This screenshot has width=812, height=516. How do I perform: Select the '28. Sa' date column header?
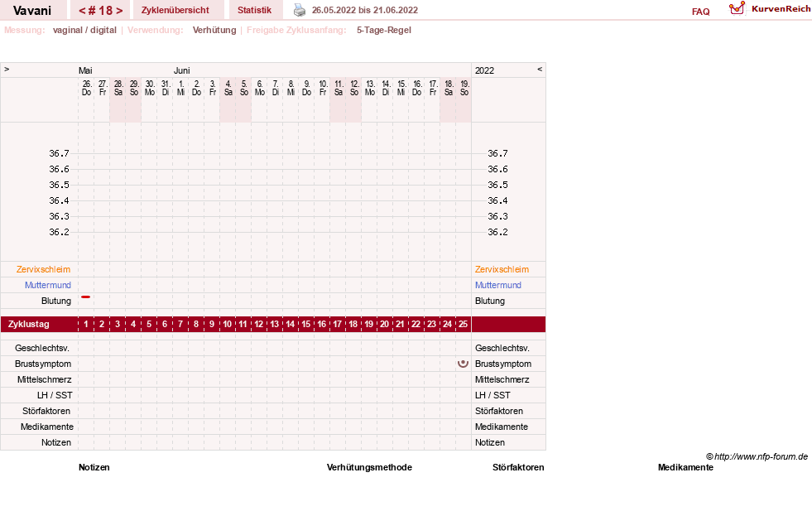tap(118, 88)
